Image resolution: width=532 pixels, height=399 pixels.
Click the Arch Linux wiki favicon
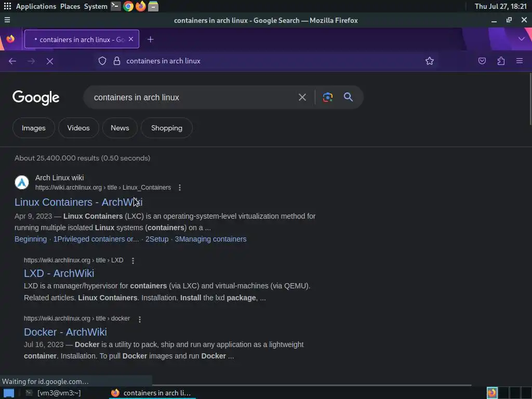click(x=22, y=182)
